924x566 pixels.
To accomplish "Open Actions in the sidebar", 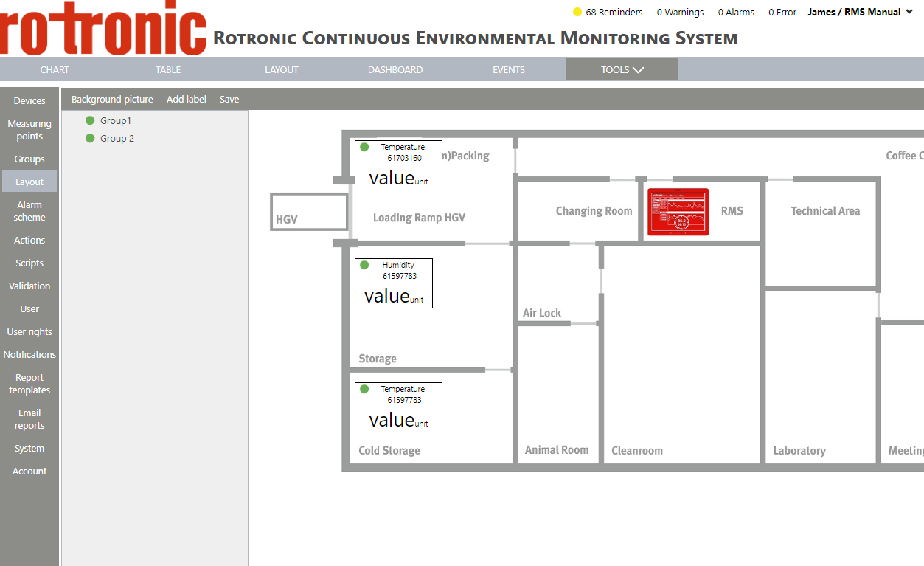I will pyautogui.click(x=29, y=241).
